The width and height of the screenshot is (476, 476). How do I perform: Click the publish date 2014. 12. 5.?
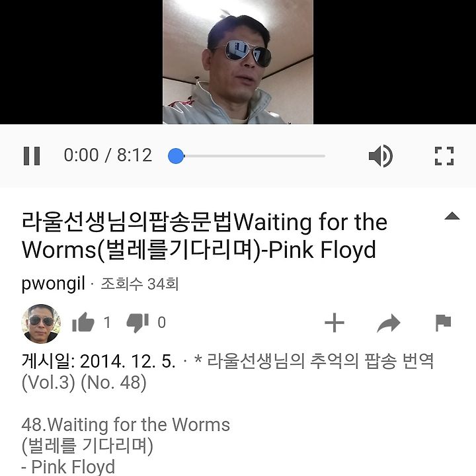click(x=128, y=361)
